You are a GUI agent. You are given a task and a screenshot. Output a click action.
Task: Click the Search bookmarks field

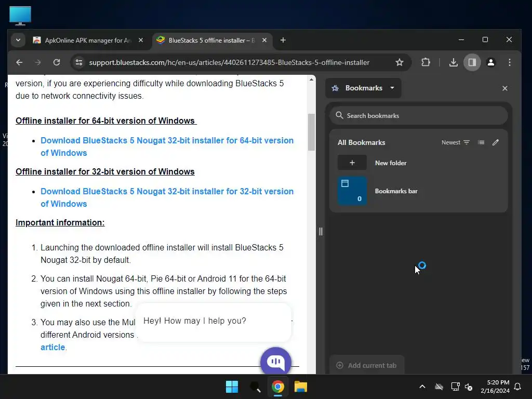419,116
